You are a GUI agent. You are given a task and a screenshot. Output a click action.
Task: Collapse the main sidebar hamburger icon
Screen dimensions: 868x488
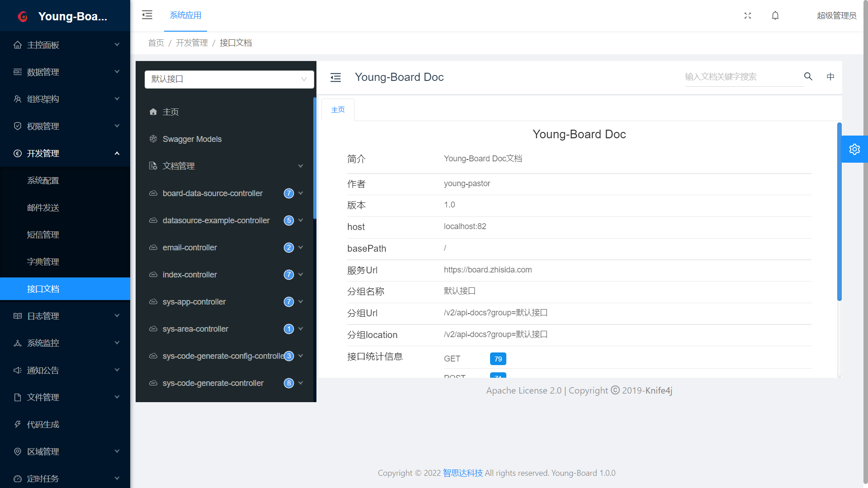[147, 15]
